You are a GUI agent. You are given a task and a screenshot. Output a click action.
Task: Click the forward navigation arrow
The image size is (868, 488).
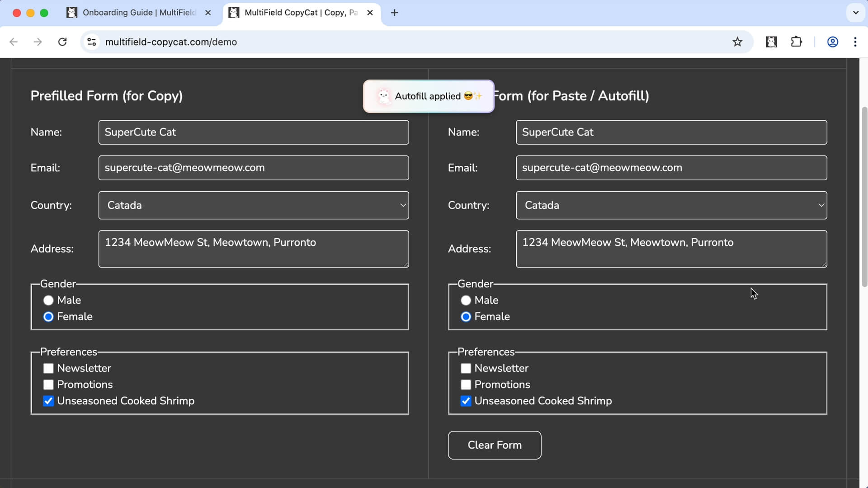coord(38,42)
